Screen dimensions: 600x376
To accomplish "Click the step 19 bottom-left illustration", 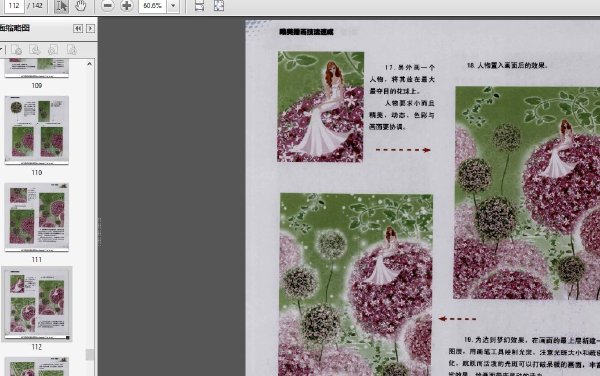I will (x=356, y=285).
